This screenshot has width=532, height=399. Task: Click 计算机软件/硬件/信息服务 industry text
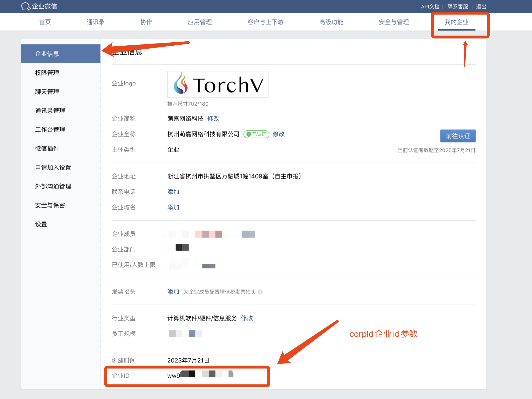tap(202, 318)
